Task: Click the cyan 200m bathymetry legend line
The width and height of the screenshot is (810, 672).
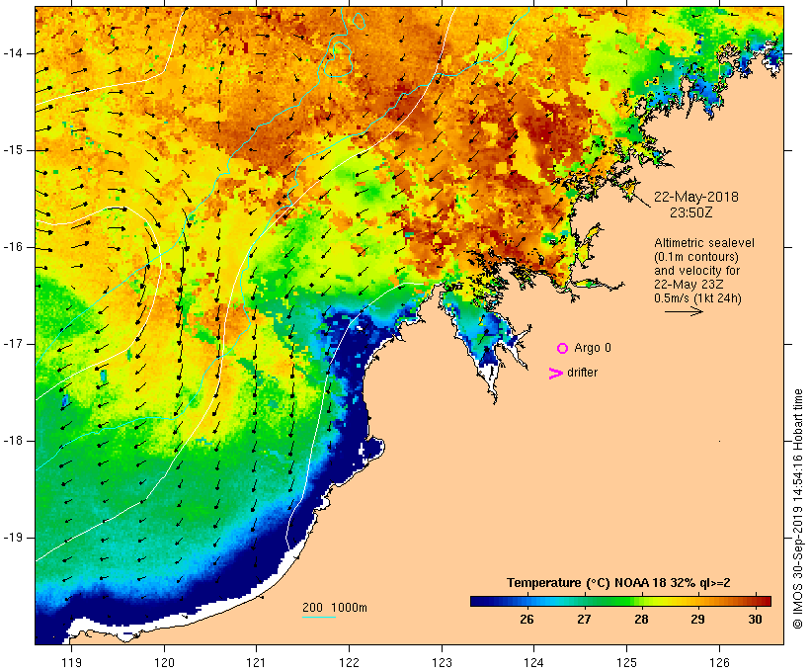Action: (319, 617)
